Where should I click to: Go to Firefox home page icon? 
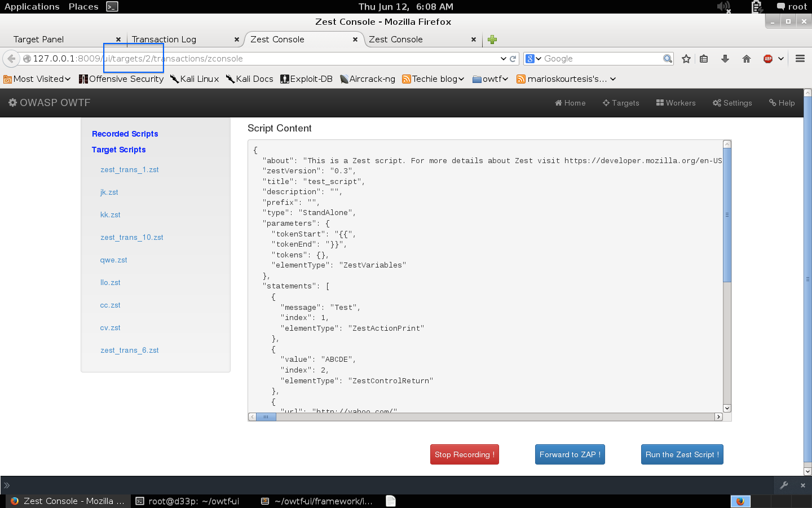click(747, 59)
